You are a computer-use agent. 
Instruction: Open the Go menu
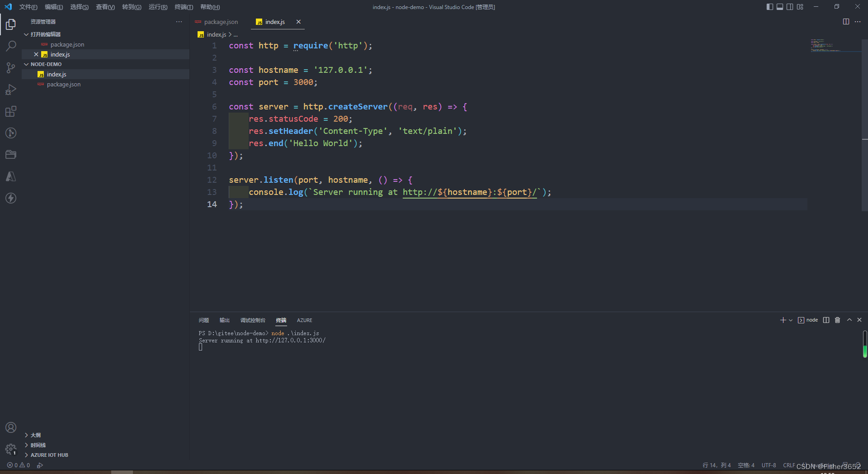click(x=132, y=7)
